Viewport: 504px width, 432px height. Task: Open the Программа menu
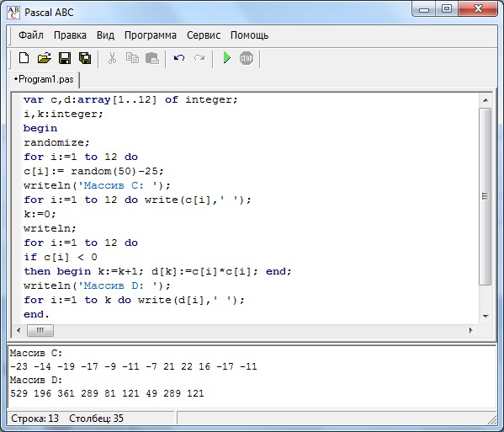151,35
